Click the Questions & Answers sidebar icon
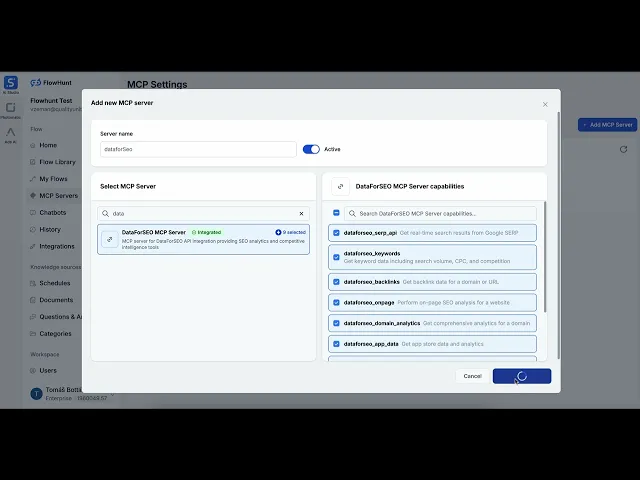This screenshot has width=640, height=480. coord(33,317)
